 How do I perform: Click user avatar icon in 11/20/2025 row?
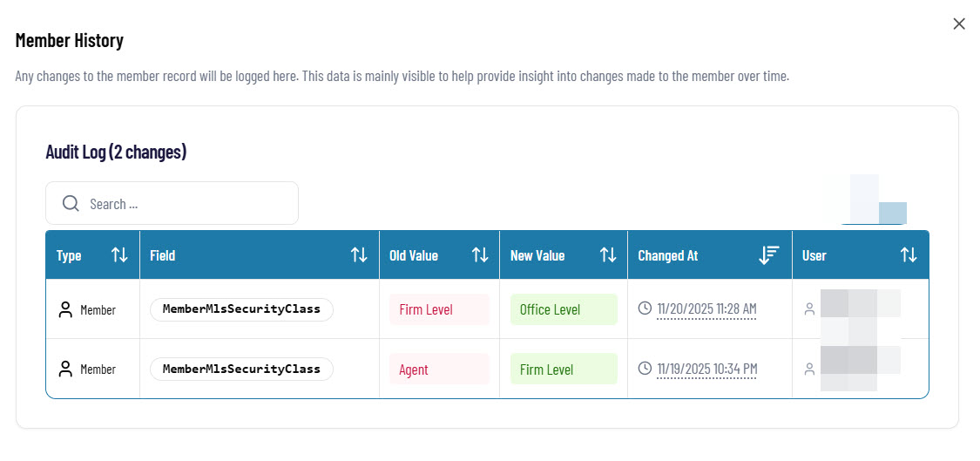809,309
